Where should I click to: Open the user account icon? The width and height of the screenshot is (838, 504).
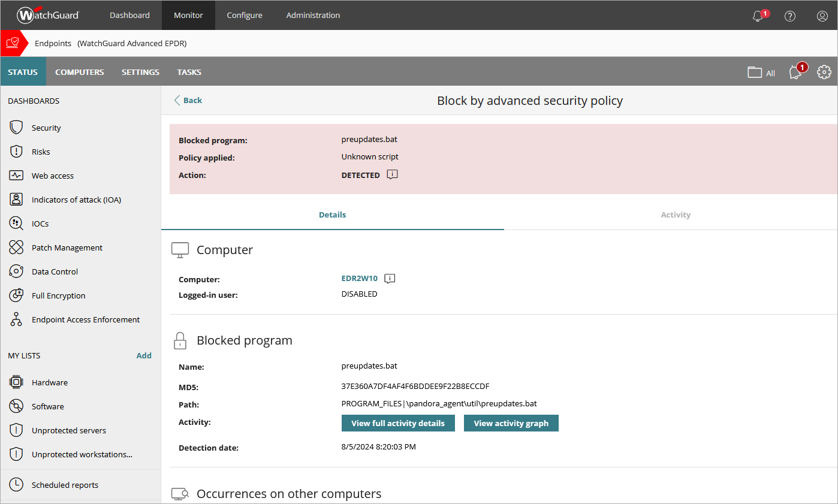[822, 16]
